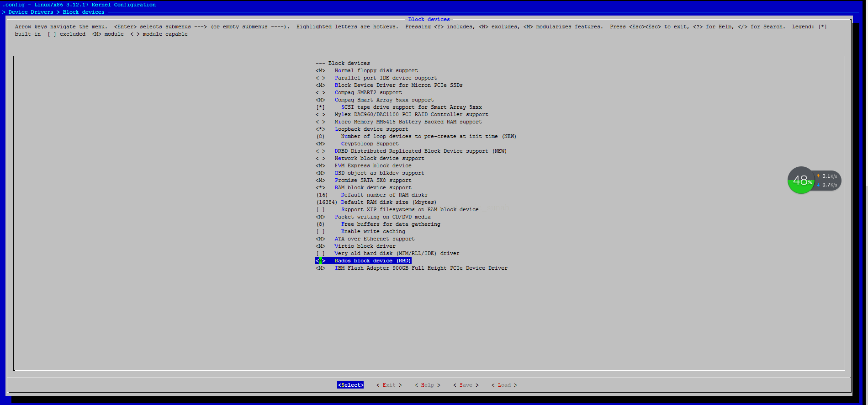Screen dimensions: 868x405
Task: Toggle SCSI tape drive support for Smart Array
Action: tap(399, 107)
